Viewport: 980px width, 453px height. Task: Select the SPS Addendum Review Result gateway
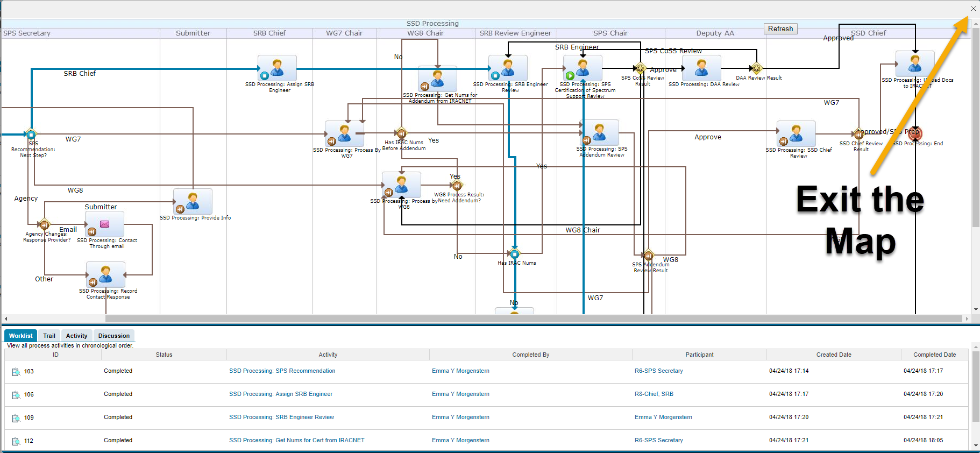[x=649, y=255]
